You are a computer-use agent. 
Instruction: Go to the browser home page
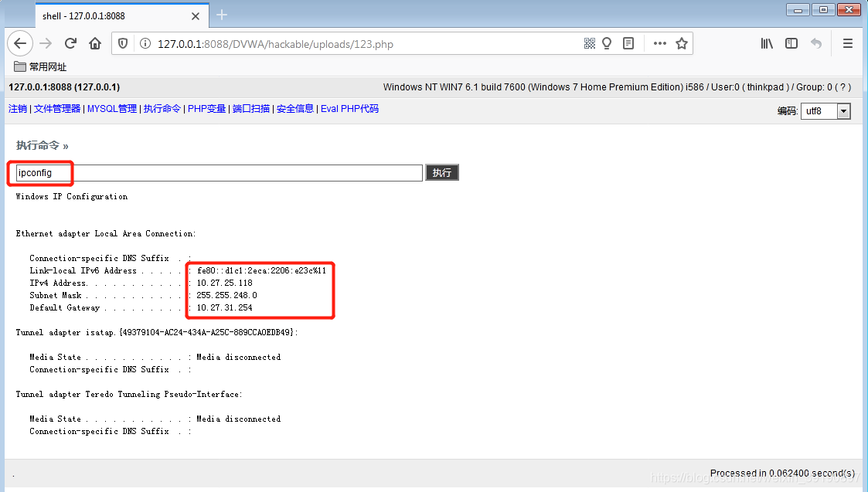point(94,44)
